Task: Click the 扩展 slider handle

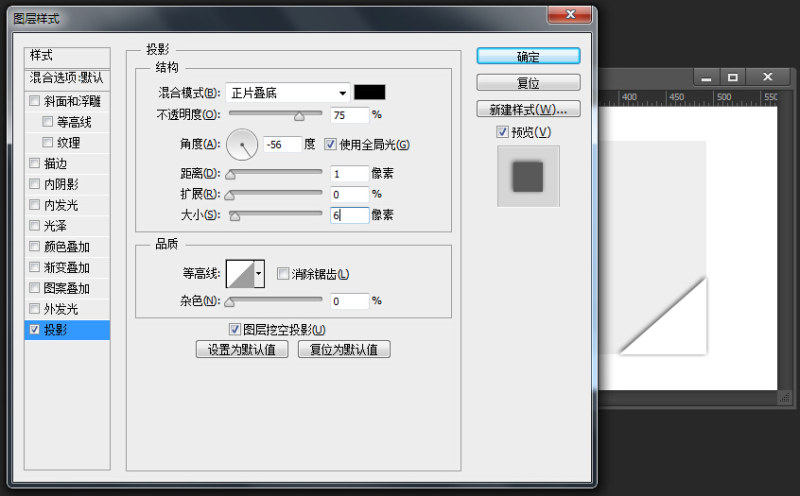Action: point(230,195)
